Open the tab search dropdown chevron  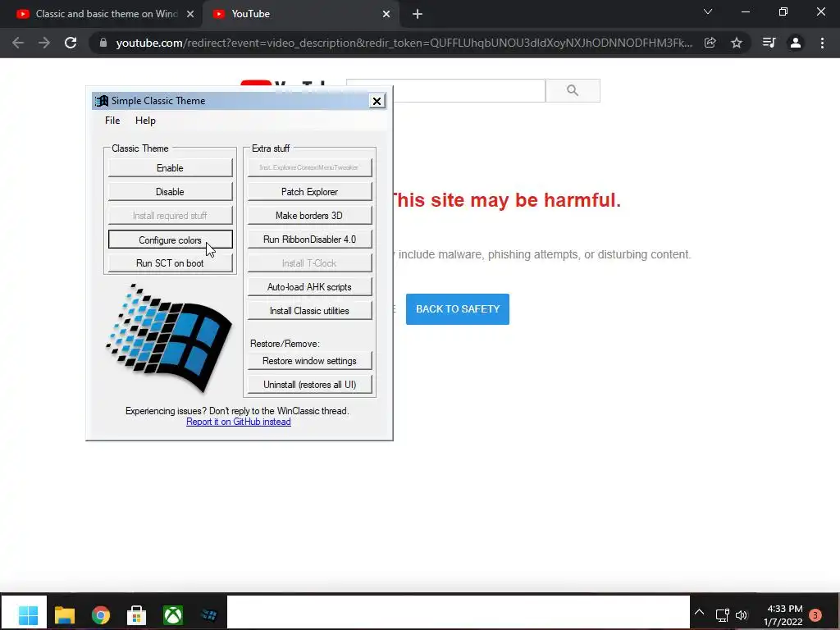point(708,11)
